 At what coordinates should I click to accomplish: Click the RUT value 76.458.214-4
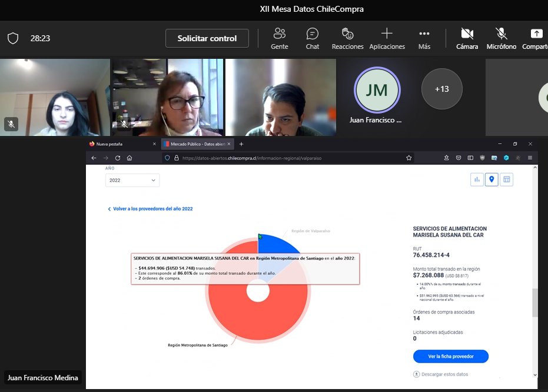click(x=431, y=255)
